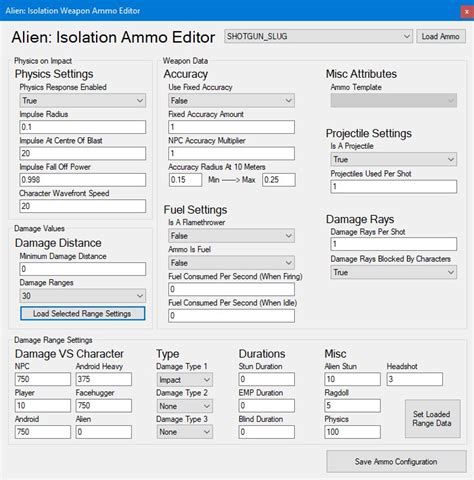Click the NPC damage field

[x=43, y=379]
